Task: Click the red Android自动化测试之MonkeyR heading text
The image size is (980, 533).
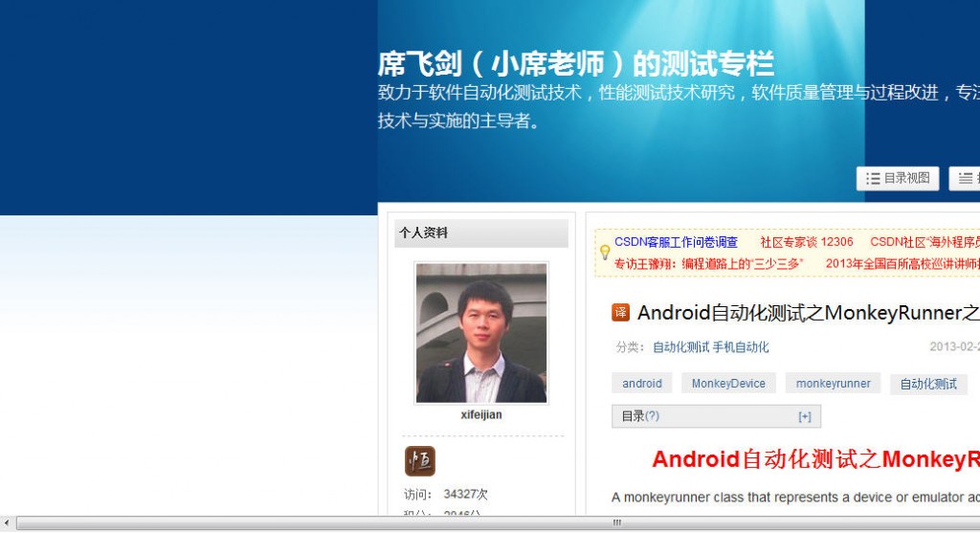Action: pos(815,459)
